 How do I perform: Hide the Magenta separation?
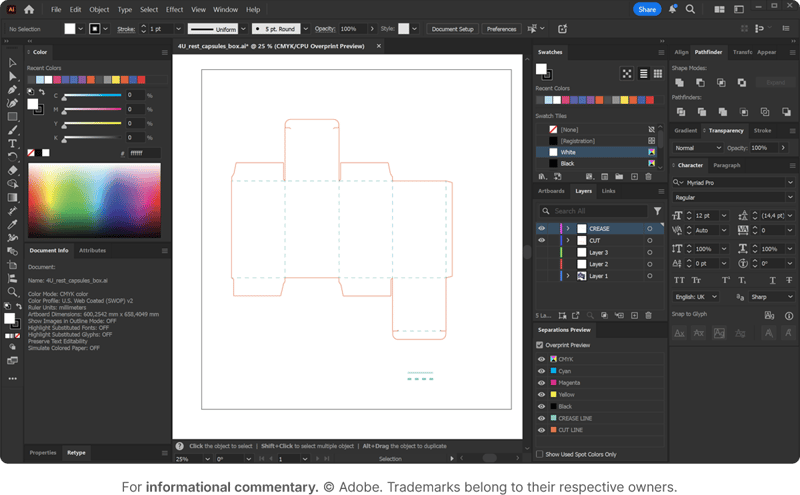(x=541, y=383)
